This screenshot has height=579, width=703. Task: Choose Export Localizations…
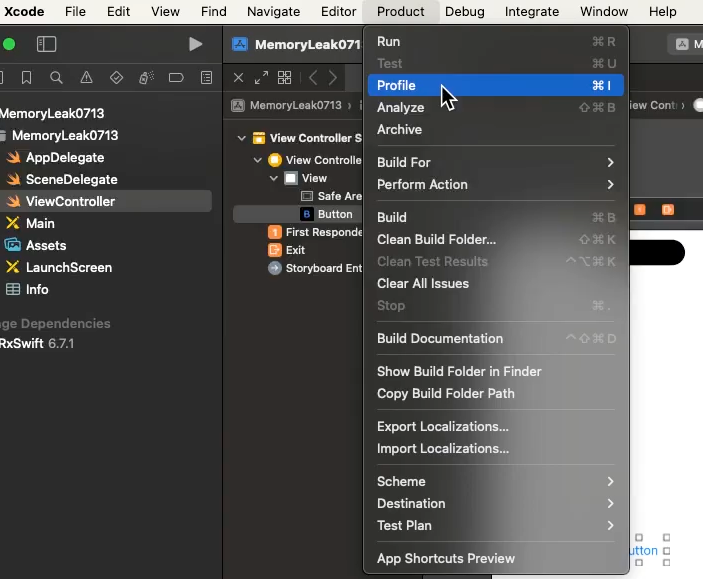[x=496, y=427]
